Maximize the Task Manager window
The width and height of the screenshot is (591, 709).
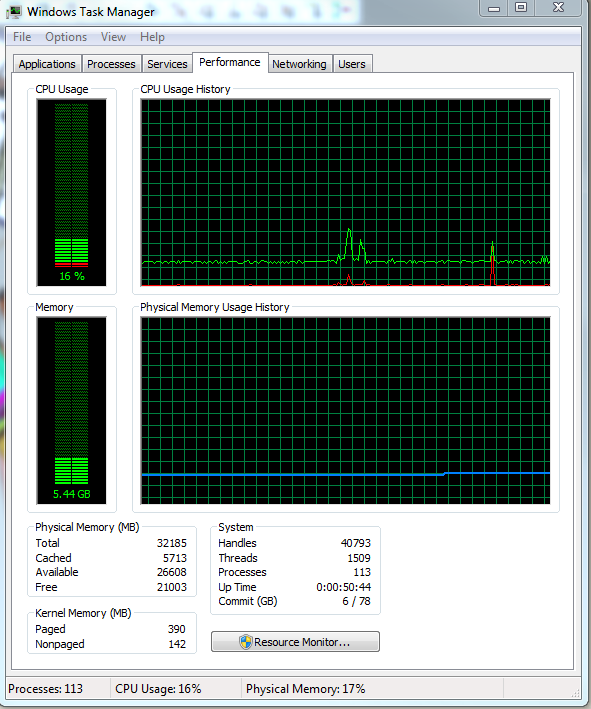tap(521, 8)
